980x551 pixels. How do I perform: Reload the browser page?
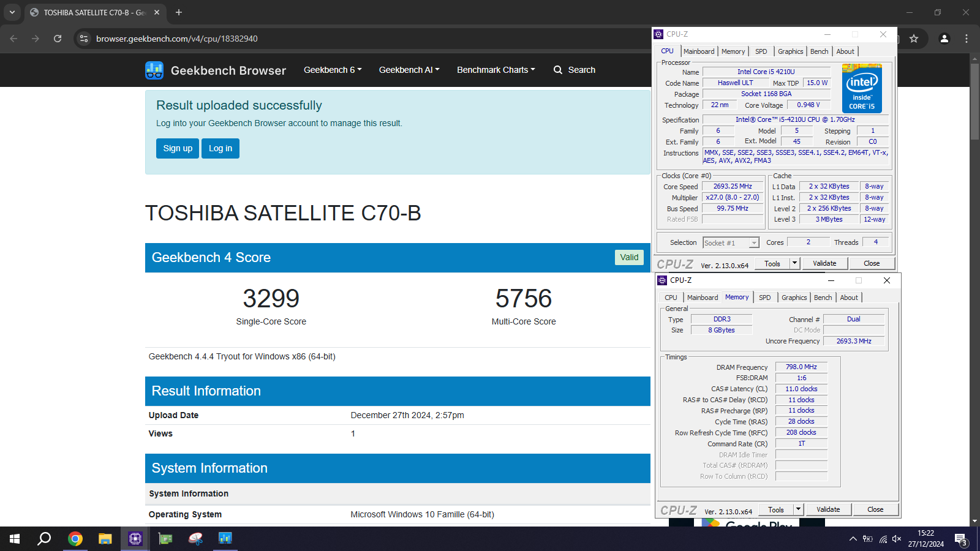58,39
